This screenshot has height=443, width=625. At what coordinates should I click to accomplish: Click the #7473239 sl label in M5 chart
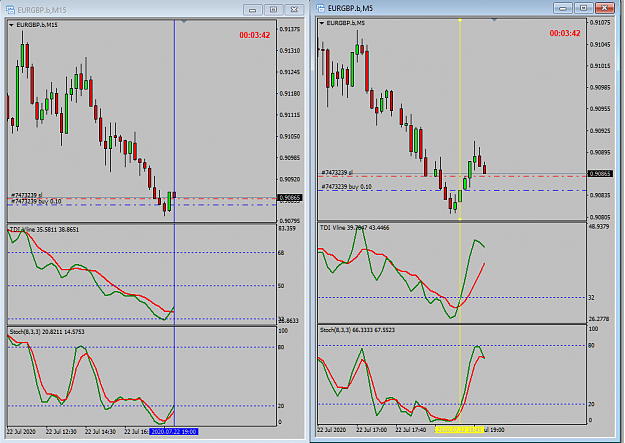(337, 173)
